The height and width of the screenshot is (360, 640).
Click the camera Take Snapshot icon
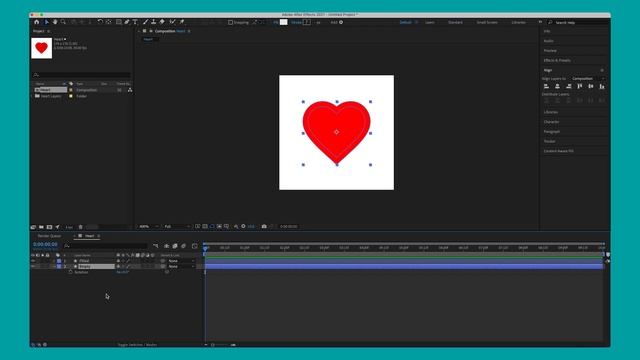point(264,227)
